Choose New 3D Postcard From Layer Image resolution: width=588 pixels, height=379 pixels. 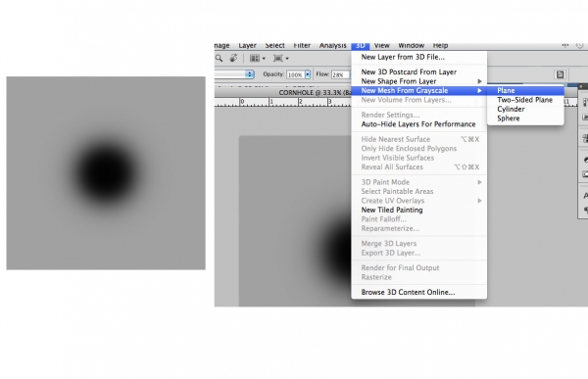point(418,71)
